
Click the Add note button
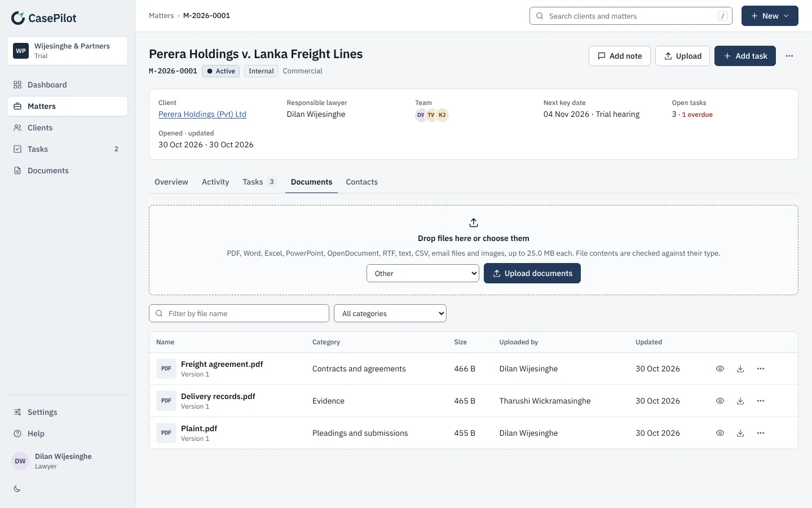point(620,56)
